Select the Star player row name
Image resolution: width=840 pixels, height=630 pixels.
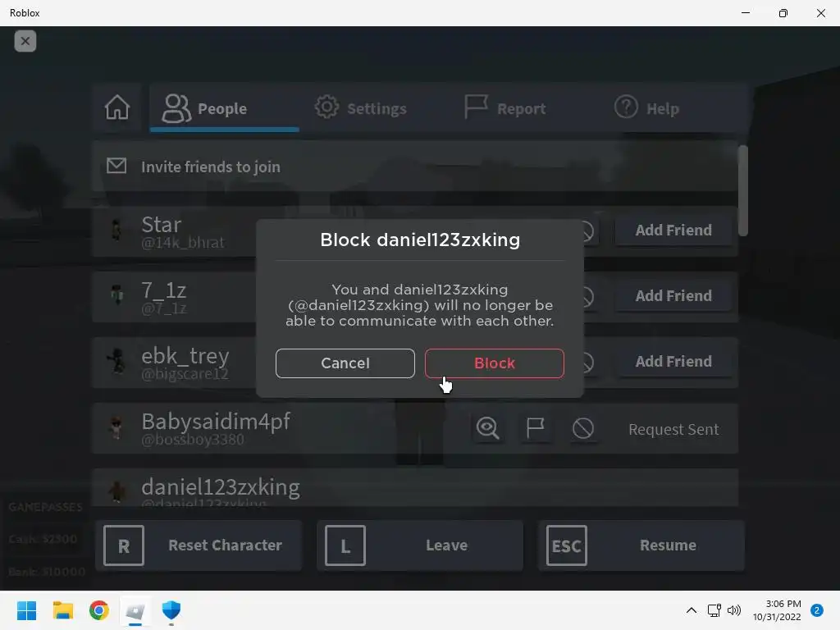pyautogui.click(x=162, y=225)
